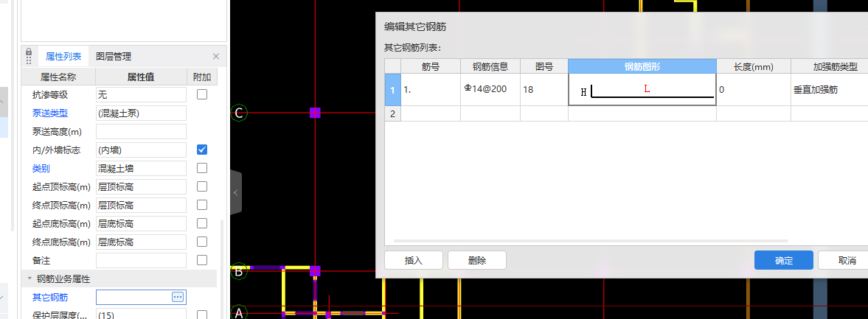Click the 钢筋信息 column header
The image size is (868, 319).
[490, 67]
